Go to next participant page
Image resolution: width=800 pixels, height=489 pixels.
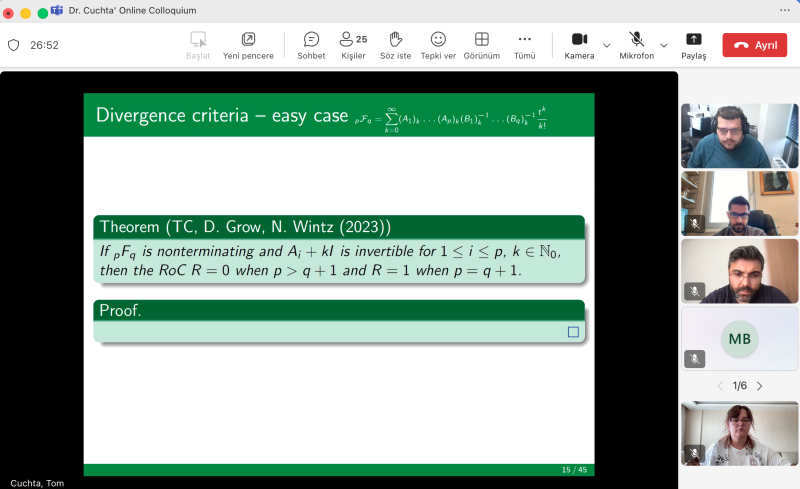(760, 386)
